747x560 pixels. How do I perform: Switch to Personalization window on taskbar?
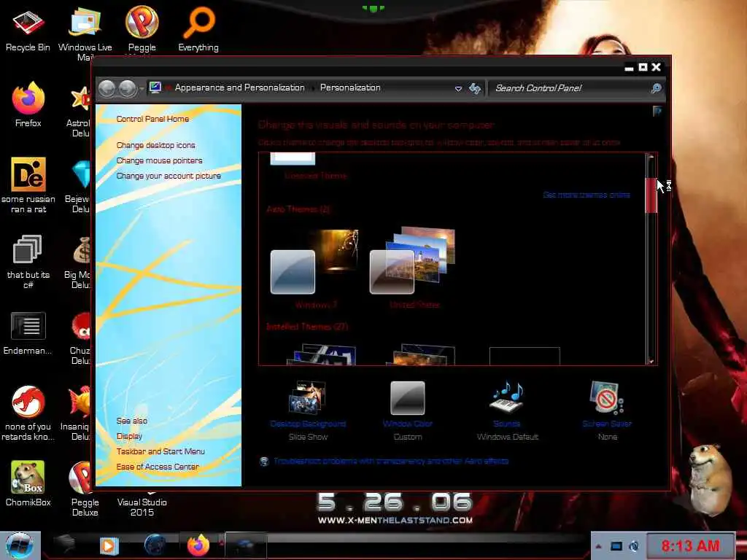[246, 545]
